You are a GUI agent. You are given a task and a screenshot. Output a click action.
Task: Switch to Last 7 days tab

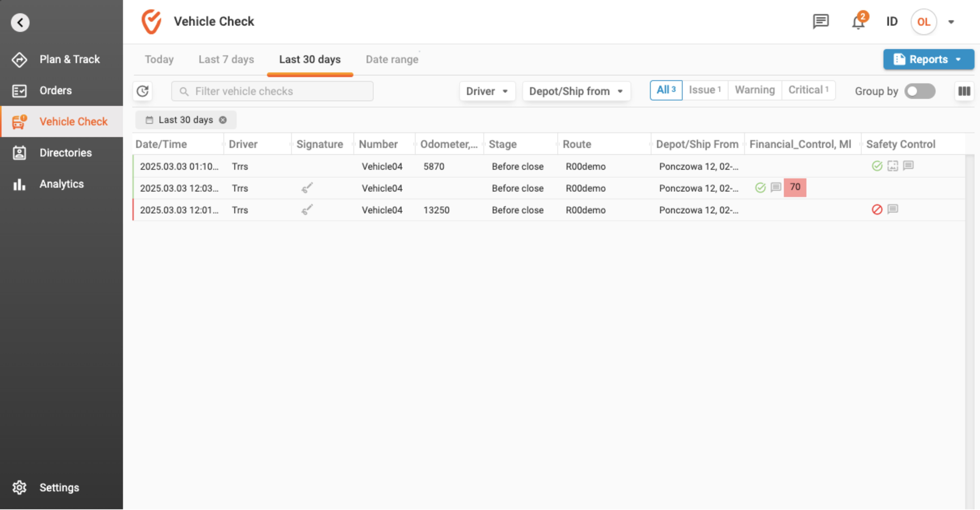(x=226, y=60)
